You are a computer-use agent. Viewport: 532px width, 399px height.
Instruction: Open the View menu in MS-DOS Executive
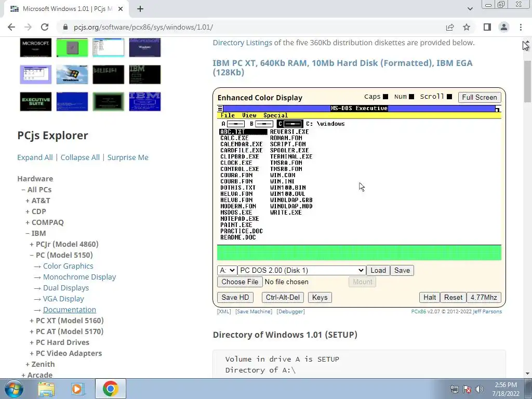[249, 115]
